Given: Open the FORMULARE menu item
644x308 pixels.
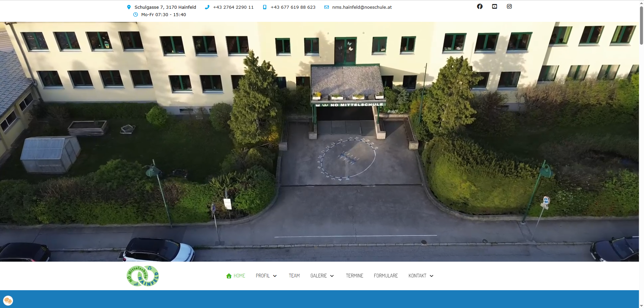Looking at the screenshot, I should [x=386, y=276].
